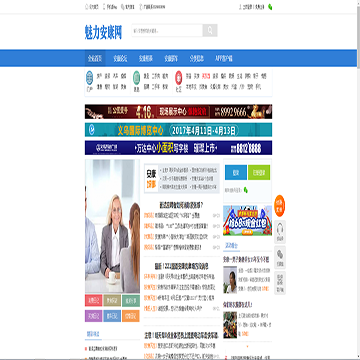The image size is (360, 360).
Task: Click the headset customer service floating icon
Action: pos(280,232)
